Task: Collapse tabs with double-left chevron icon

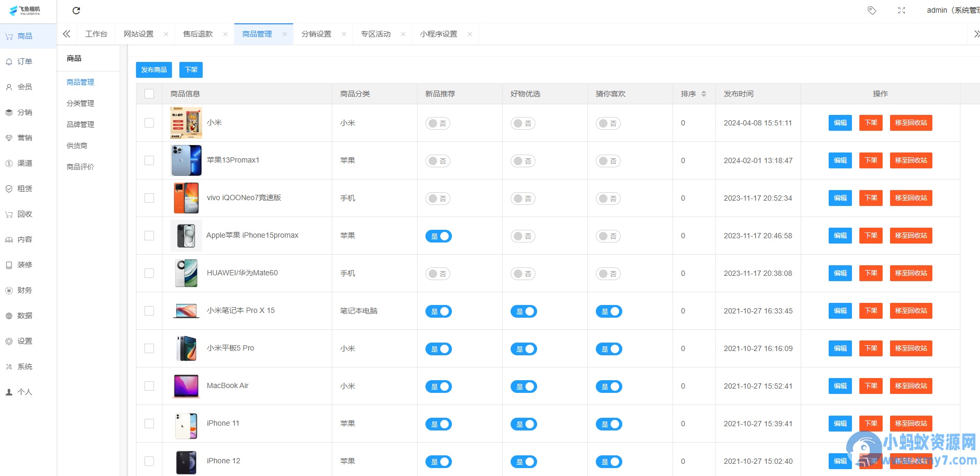Action: pyautogui.click(x=67, y=34)
